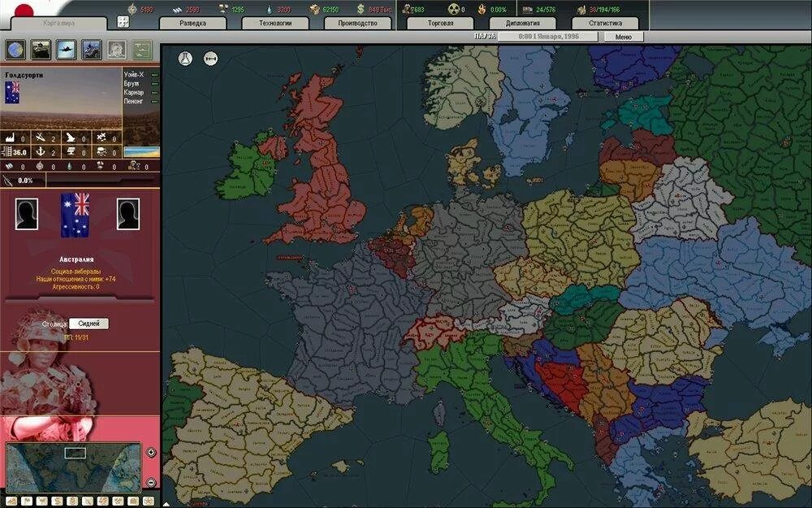The height and width of the screenshot is (508, 812).
Task: Select city Пенонг in the list
Action: pos(133,101)
